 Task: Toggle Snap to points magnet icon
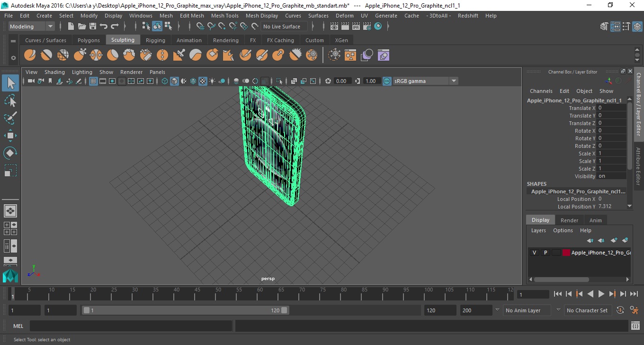pos(222,27)
